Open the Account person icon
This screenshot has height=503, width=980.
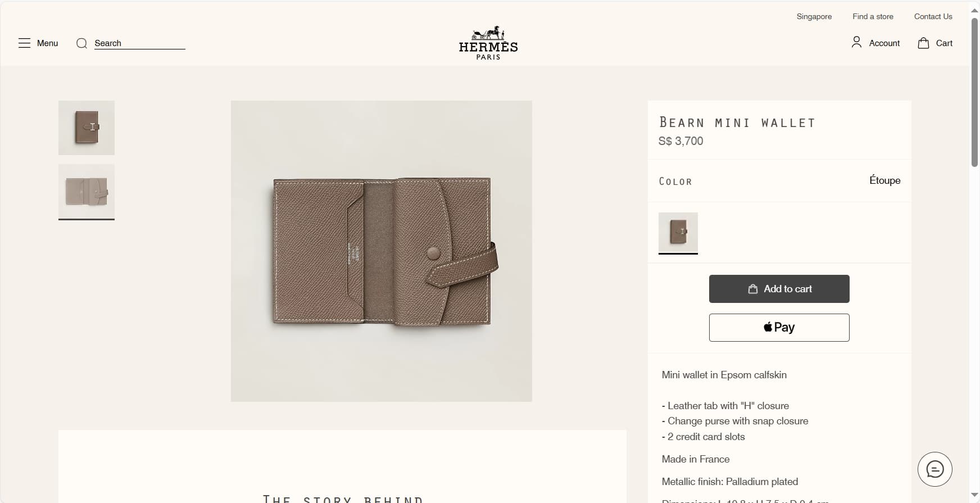(856, 42)
